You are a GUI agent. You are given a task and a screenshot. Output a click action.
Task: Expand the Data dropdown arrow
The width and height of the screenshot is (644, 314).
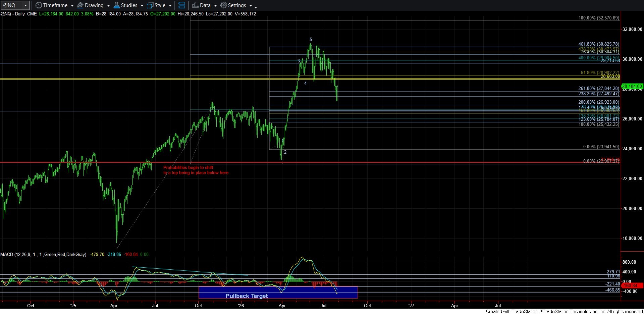(x=215, y=6)
